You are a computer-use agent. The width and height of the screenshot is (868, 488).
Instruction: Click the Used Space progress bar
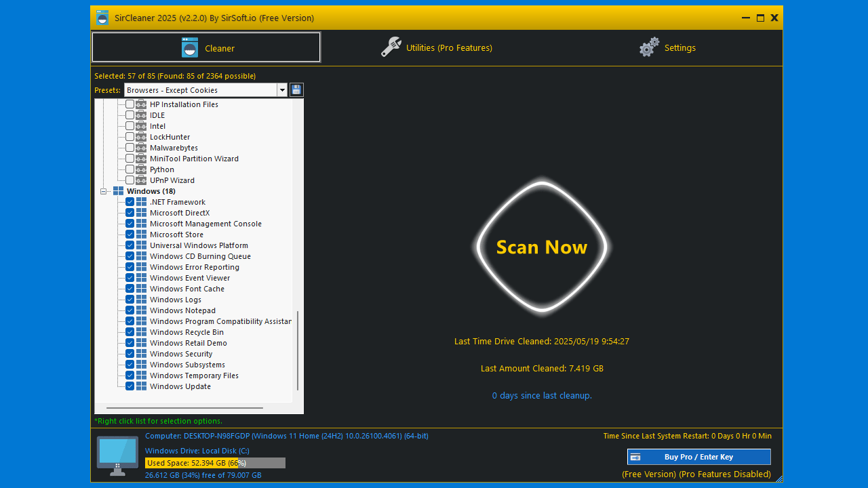pos(215,463)
